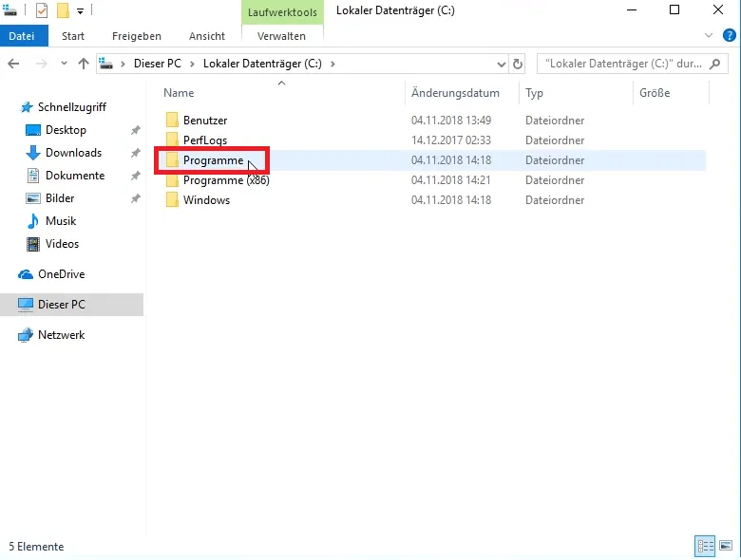This screenshot has height=560, width=741.
Task: Open the address bar history dropdown
Action: tap(502, 64)
